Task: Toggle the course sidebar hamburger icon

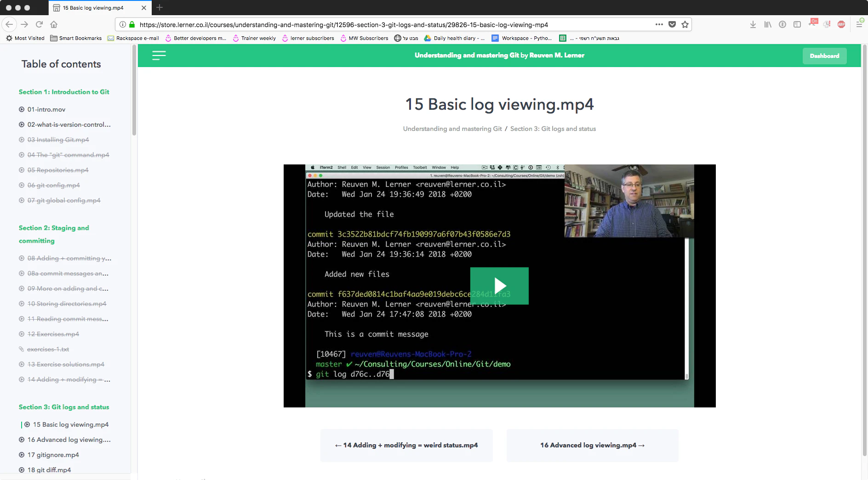Action: coord(159,56)
